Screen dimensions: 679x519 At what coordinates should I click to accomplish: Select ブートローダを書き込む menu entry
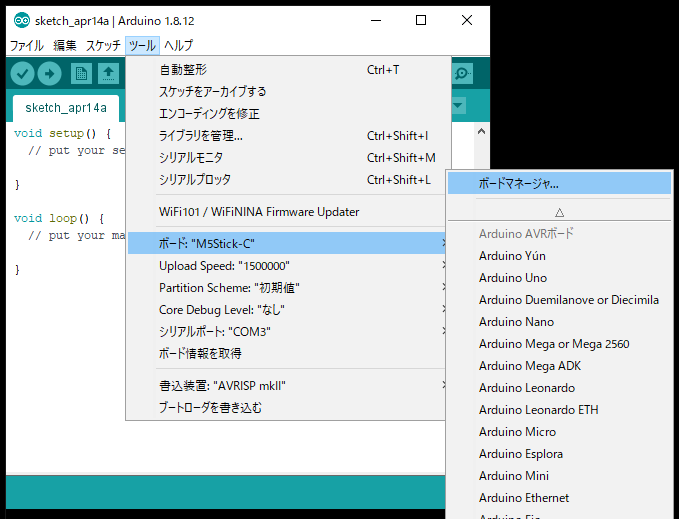pos(210,408)
